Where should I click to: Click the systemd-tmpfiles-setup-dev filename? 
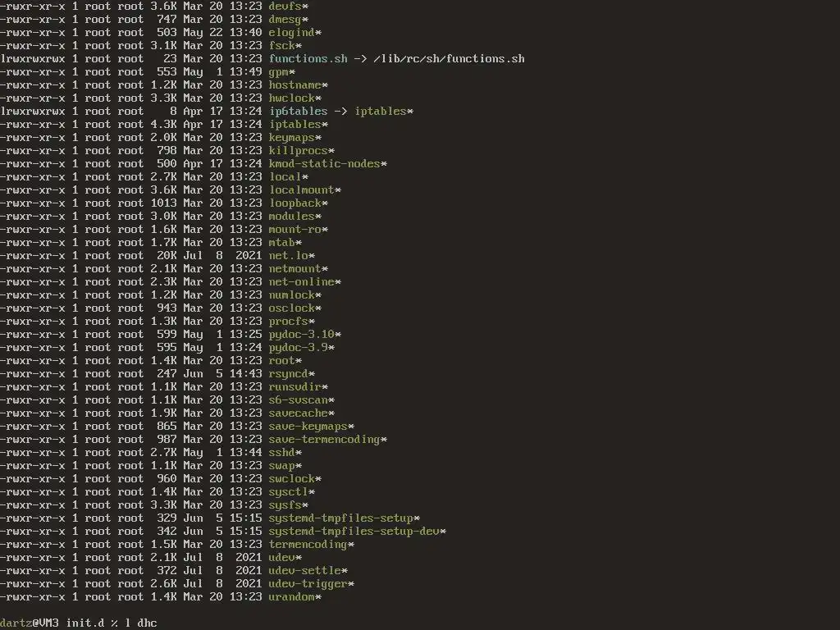(x=354, y=532)
